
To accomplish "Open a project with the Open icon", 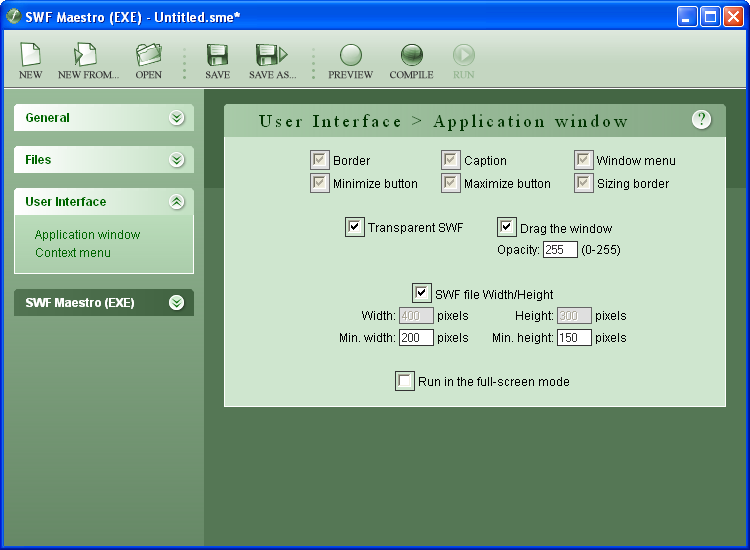I will [x=149, y=55].
